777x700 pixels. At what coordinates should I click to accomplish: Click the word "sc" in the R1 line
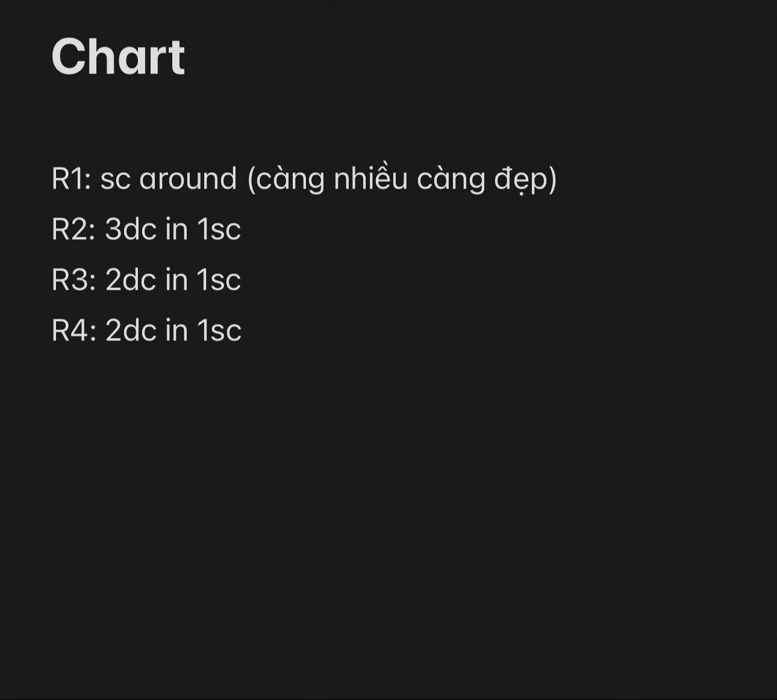tap(115, 179)
